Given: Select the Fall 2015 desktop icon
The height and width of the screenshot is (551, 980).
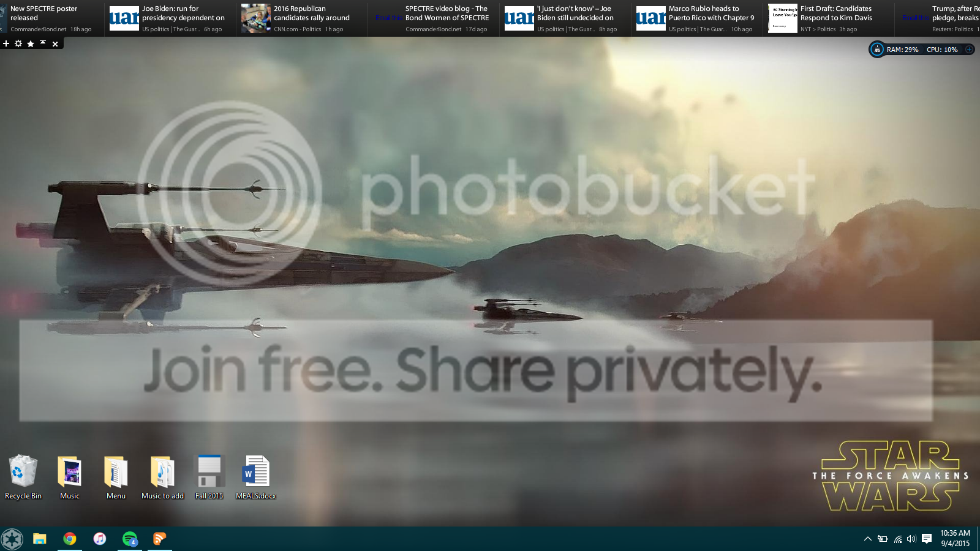Looking at the screenshot, I should tap(209, 478).
